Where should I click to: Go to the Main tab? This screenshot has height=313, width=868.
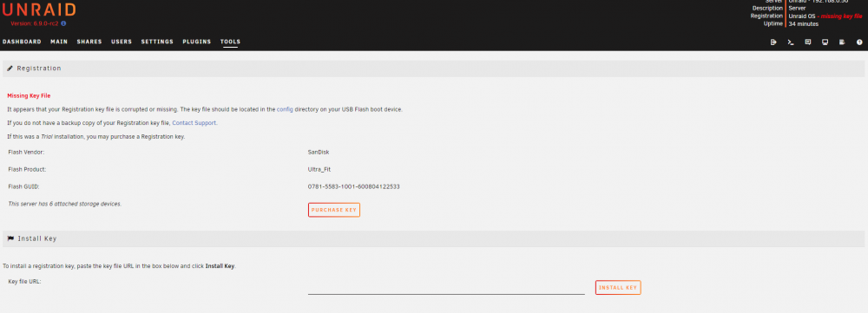point(59,42)
